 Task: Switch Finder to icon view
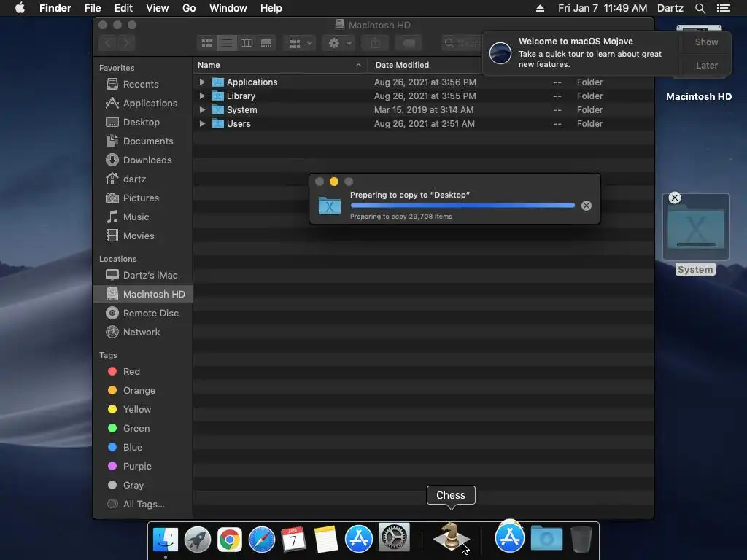coord(206,43)
